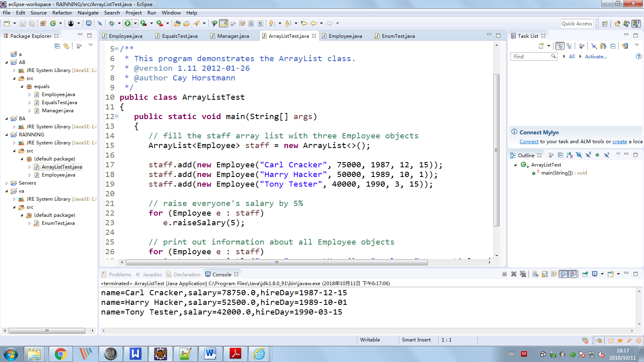Click the Quick Access field
644x362 pixels.
(x=577, y=24)
